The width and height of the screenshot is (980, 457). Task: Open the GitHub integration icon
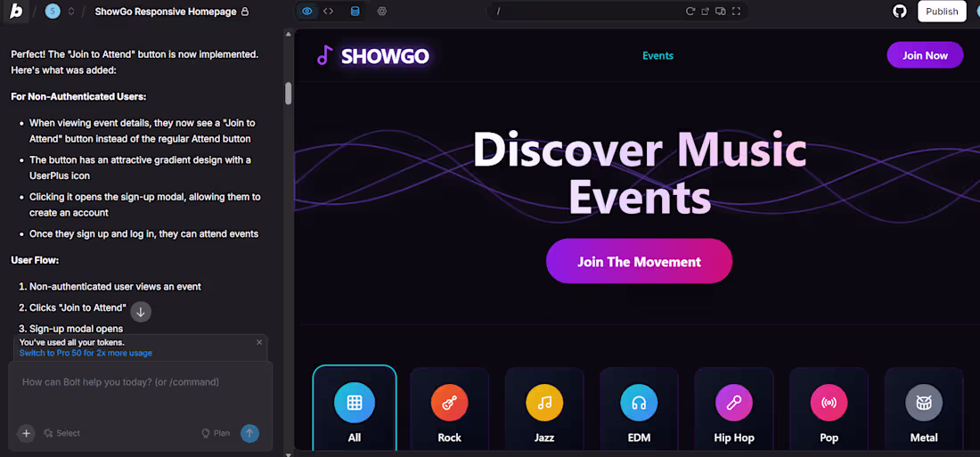pyautogui.click(x=900, y=12)
